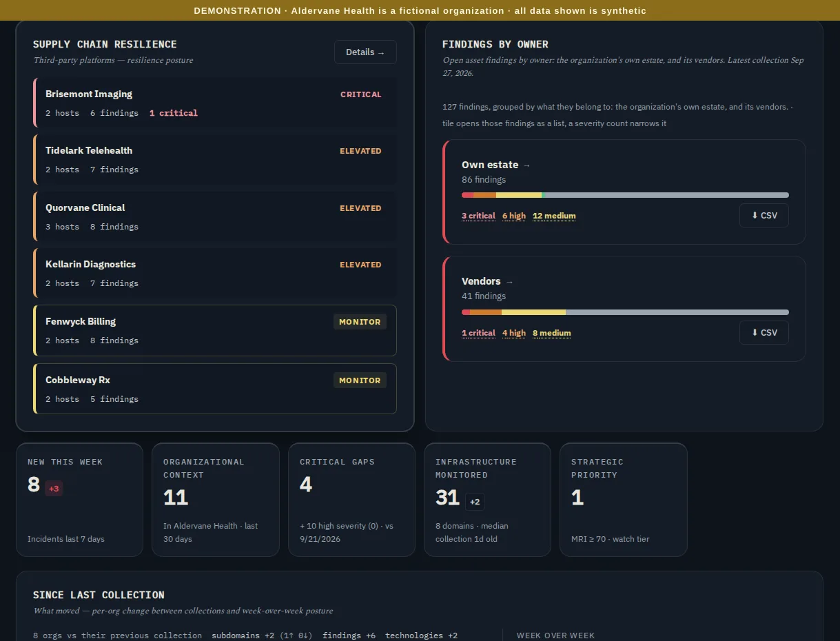Filter Own estate by 3 critical
The width and height of the screenshot is (840, 641).
point(478,216)
